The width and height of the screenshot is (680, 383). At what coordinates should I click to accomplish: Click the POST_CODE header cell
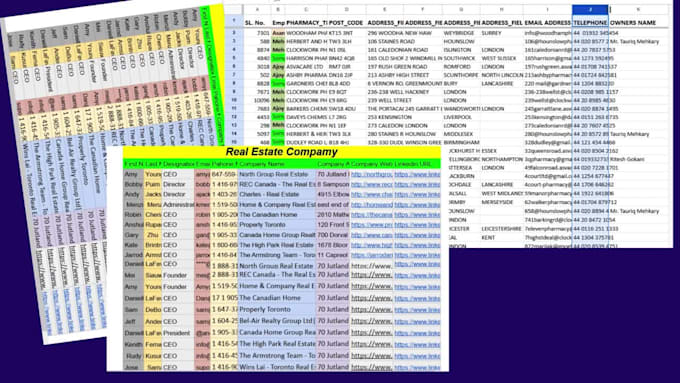pyautogui.click(x=346, y=23)
